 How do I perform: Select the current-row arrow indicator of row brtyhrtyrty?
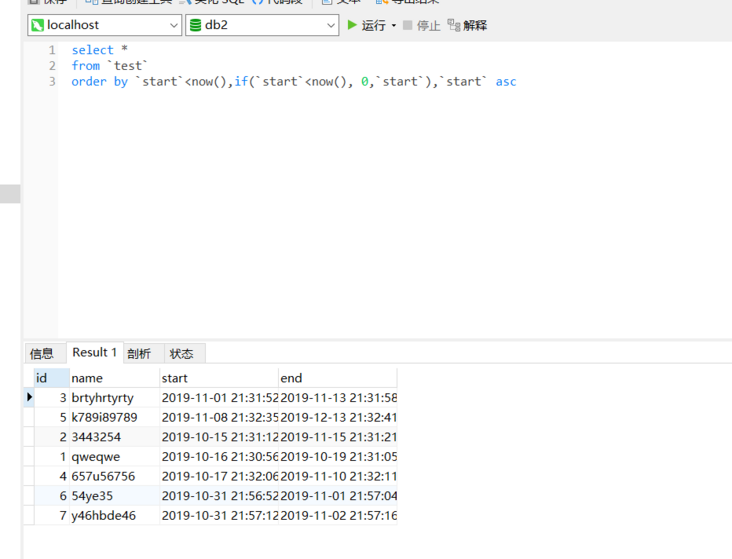[29, 397]
